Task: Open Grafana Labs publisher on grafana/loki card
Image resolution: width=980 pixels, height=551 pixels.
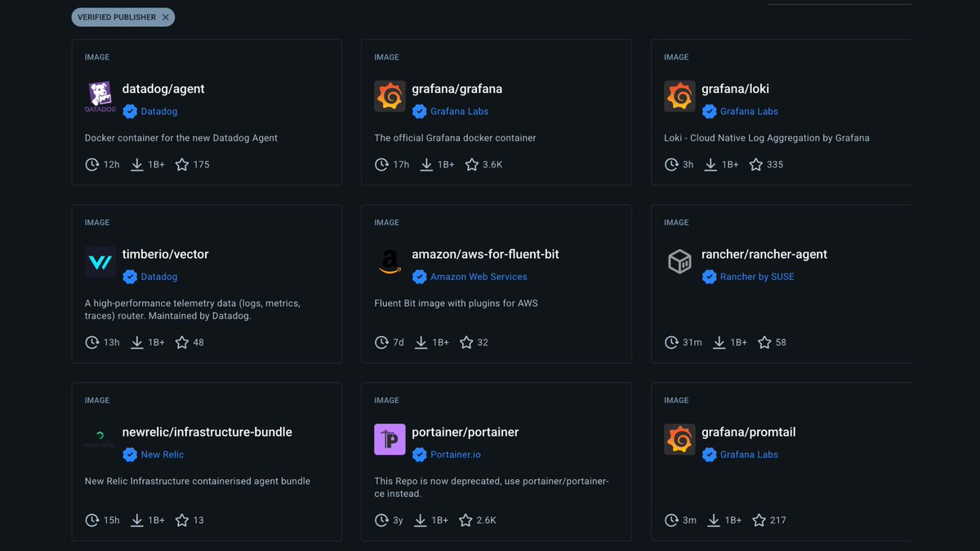Action: (750, 111)
